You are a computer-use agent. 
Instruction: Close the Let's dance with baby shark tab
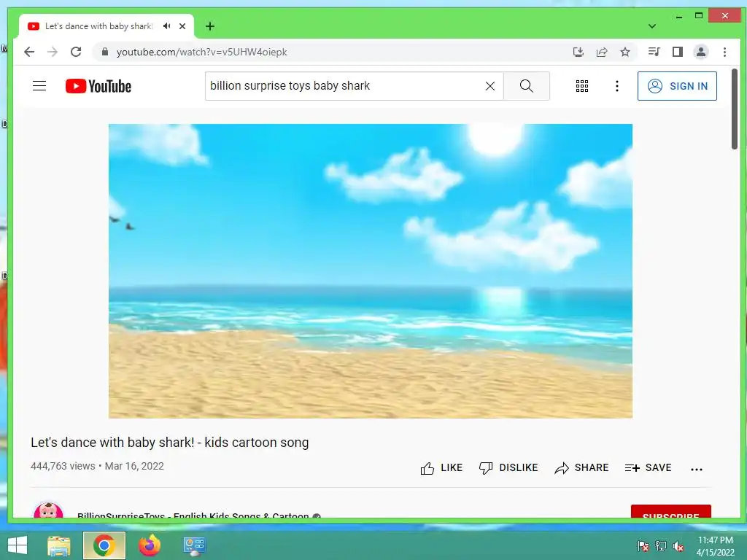[x=182, y=26]
